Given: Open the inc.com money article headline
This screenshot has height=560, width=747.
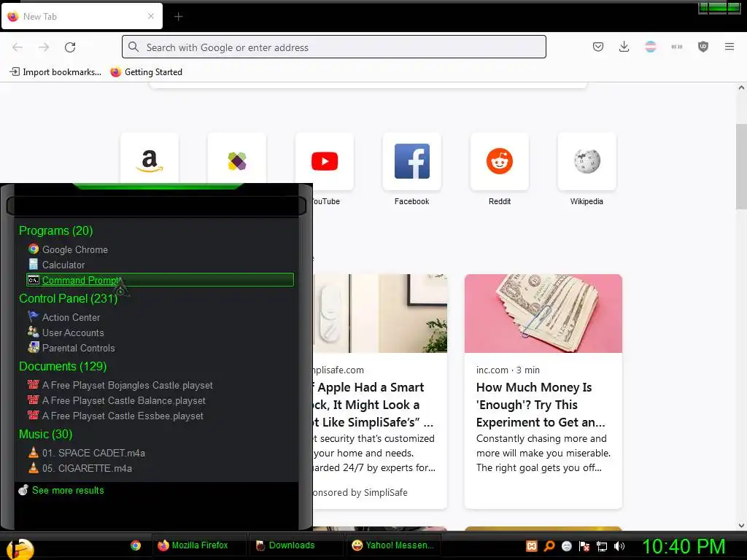Looking at the screenshot, I should 541,405.
